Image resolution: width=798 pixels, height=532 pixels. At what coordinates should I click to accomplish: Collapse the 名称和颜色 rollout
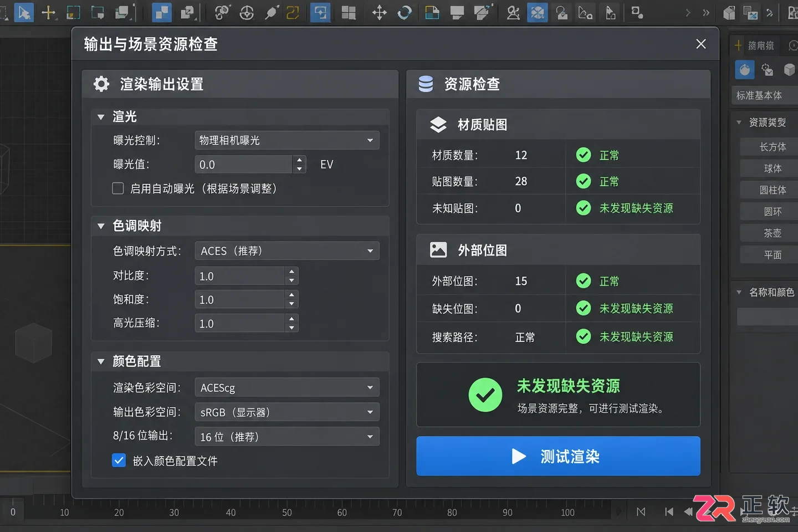click(x=739, y=292)
